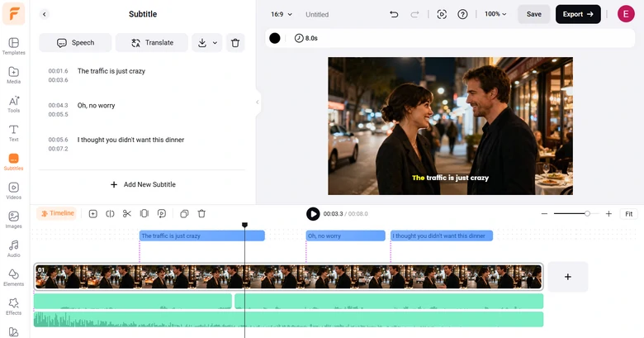Open the Elements sidebar panel
644x338 pixels.
[x=13, y=278]
